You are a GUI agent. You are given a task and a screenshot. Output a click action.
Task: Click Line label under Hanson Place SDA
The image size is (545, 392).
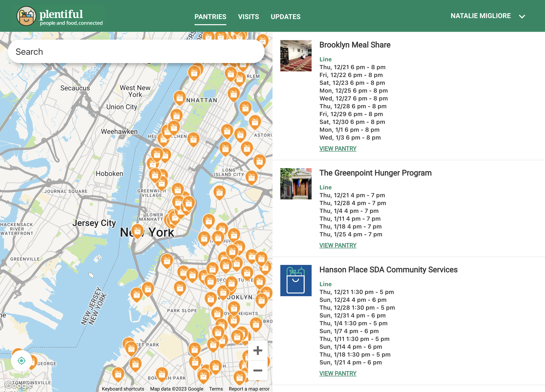point(326,284)
